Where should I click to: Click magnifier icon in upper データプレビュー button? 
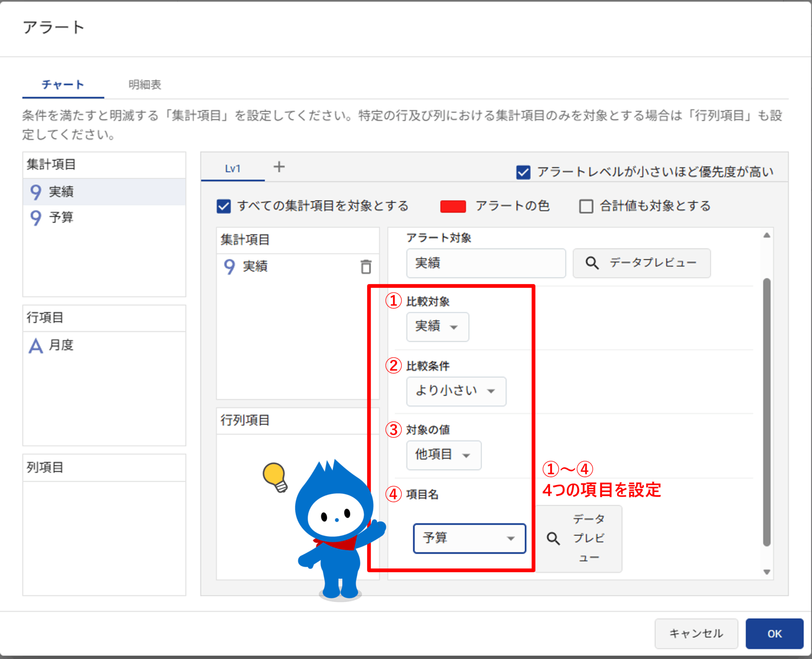[x=592, y=263]
